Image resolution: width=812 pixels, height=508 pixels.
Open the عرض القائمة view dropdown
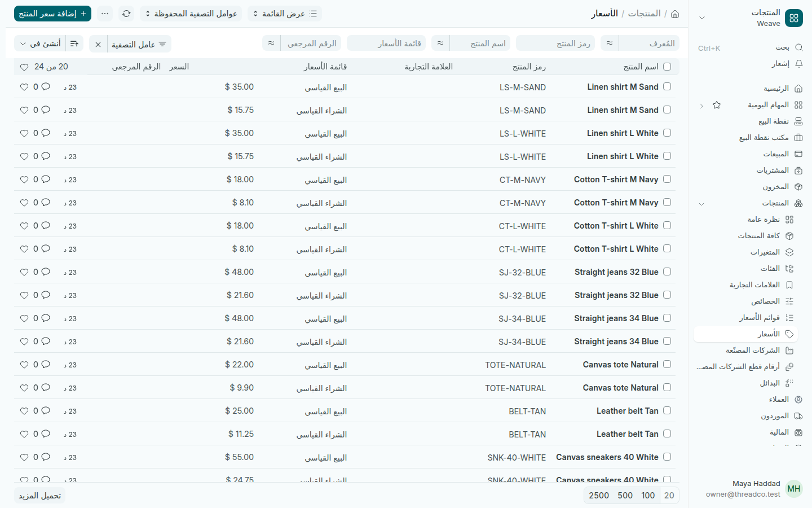coord(284,14)
